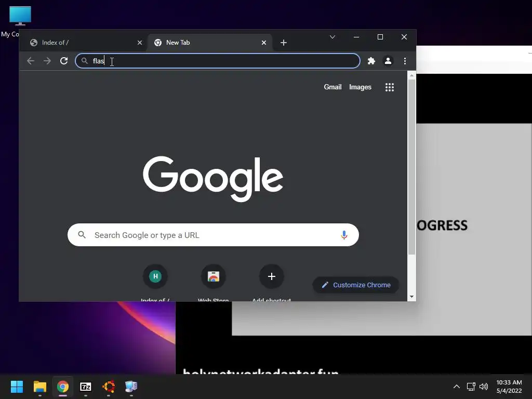This screenshot has width=532, height=399.
Task: Go back using Chrome's back arrow
Action: (31, 61)
